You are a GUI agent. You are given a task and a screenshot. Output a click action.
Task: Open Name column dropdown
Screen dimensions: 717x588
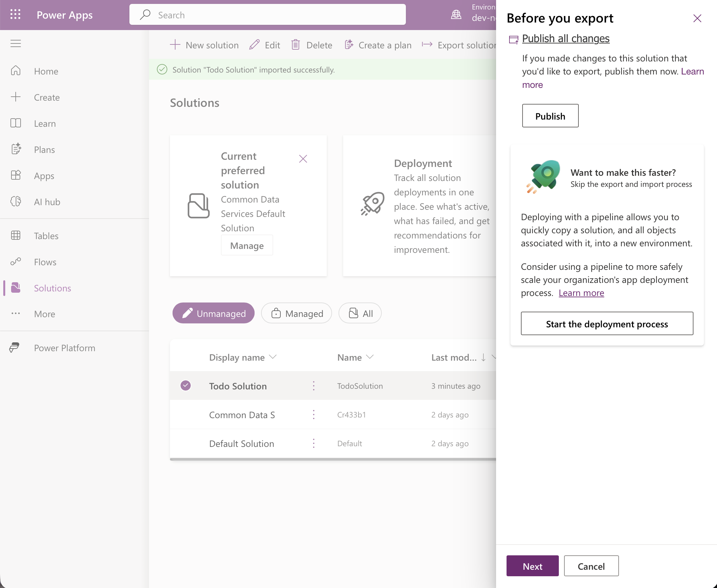370,357
